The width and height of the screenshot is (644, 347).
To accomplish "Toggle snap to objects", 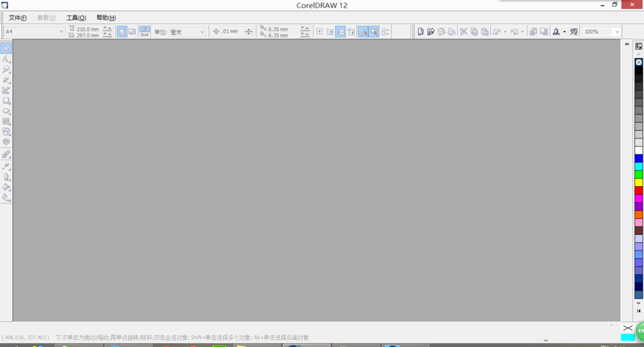I will 341,32.
